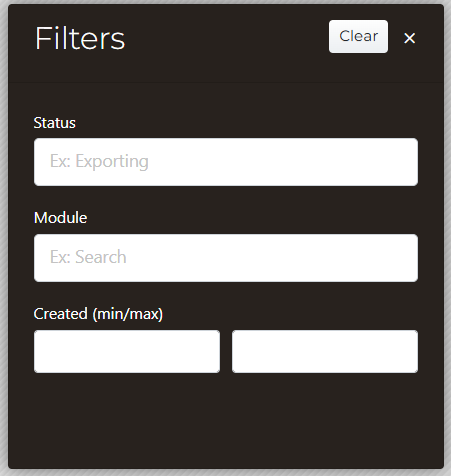Click the word 'Created' in the date label

point(61,314)
